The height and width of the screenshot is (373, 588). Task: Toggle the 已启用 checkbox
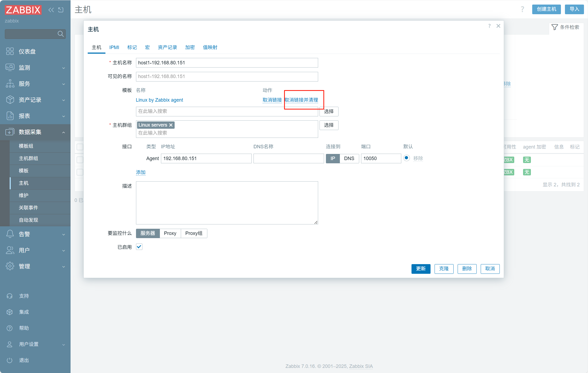click(139, 247)
